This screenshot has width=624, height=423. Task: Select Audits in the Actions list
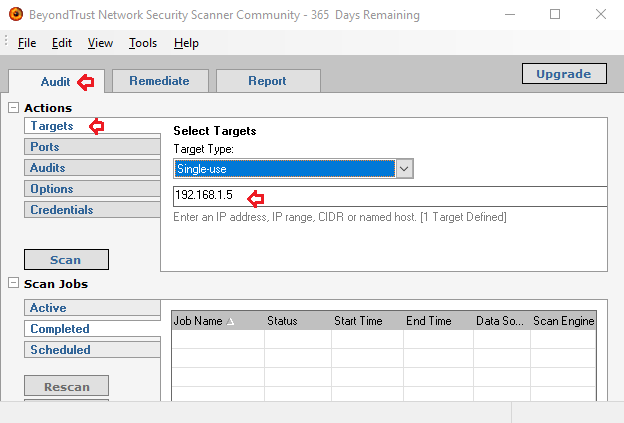click(x=92, y=168)
